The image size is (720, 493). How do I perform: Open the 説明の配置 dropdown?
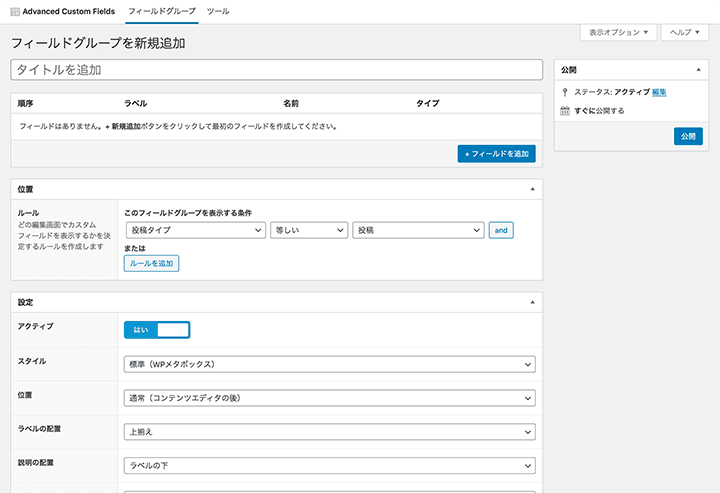pyautogui.click(x=330, y=465)
